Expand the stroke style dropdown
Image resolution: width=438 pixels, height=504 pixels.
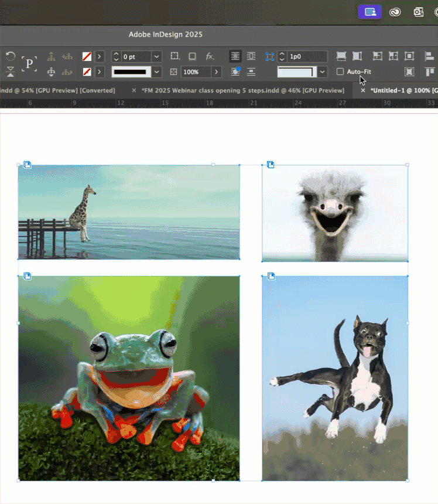pyautogui.click(x=156, y=72)
